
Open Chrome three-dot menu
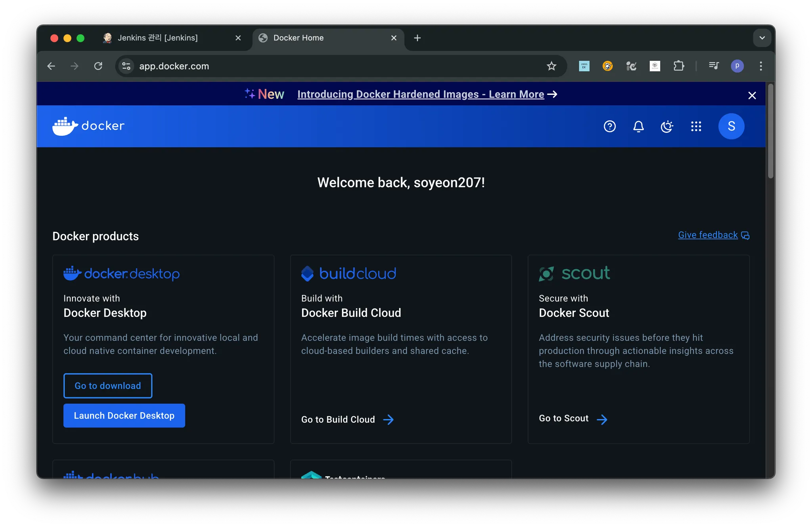(760, 66)
